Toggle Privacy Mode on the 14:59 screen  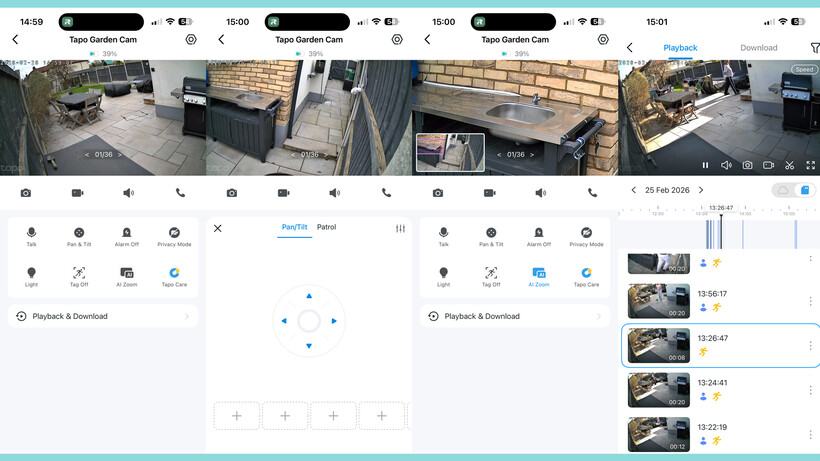[174, 236]
